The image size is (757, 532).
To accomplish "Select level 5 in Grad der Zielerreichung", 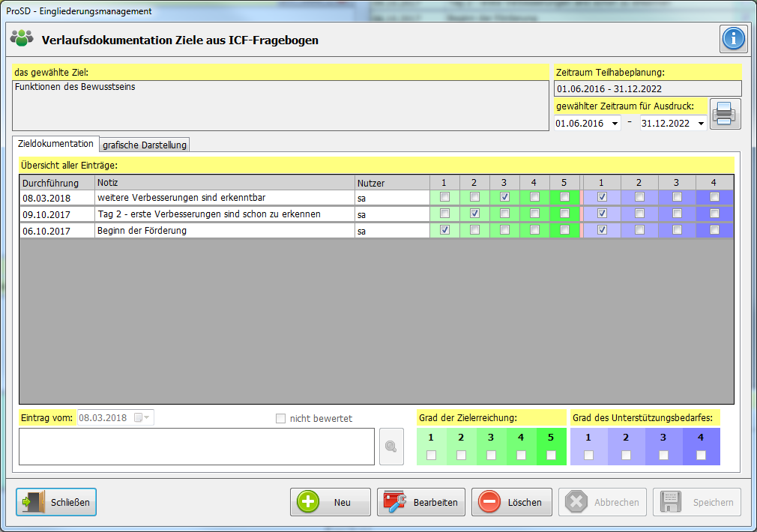I will pyautogui.click(x=552, y=455).
